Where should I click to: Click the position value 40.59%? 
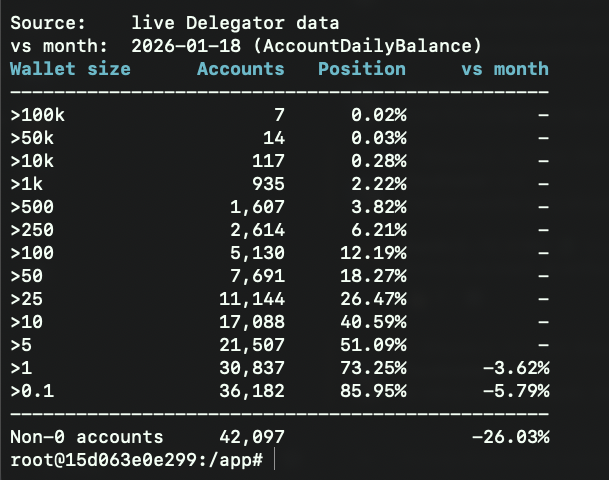coord(373,322)
